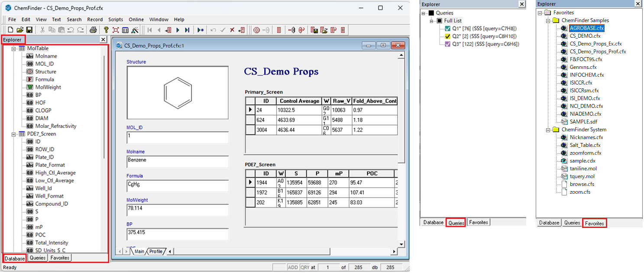Image resolution: width=644 pixels, height=273 pixels.
Task: Click the red target Find icon
Action: click(256, 30)
